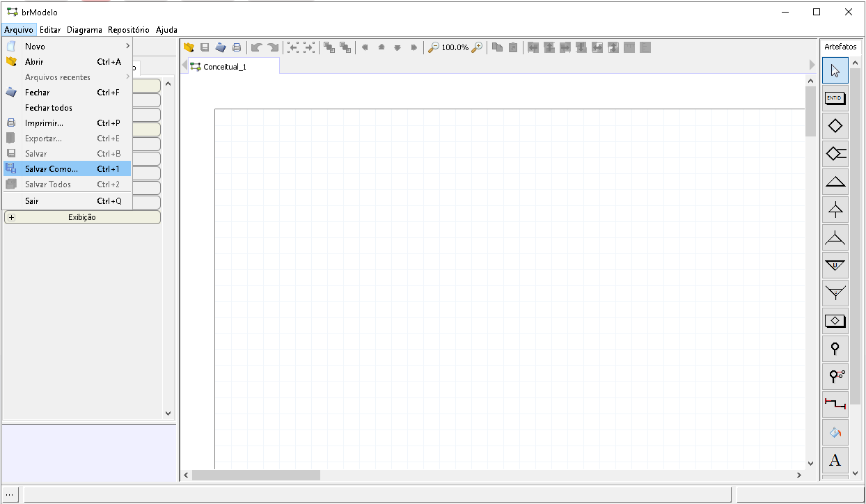
Task: Select the relationship diamond tool
Action: tap(835, 126)
